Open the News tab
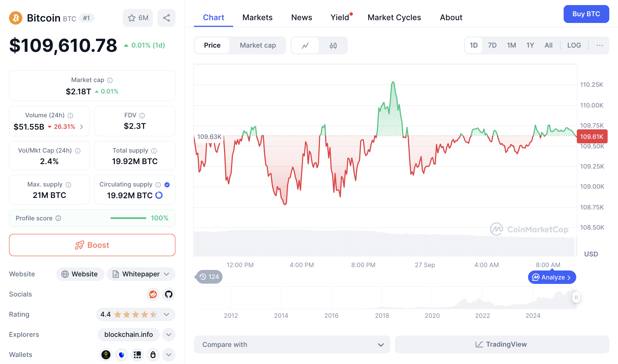 [x=302, y=17]
